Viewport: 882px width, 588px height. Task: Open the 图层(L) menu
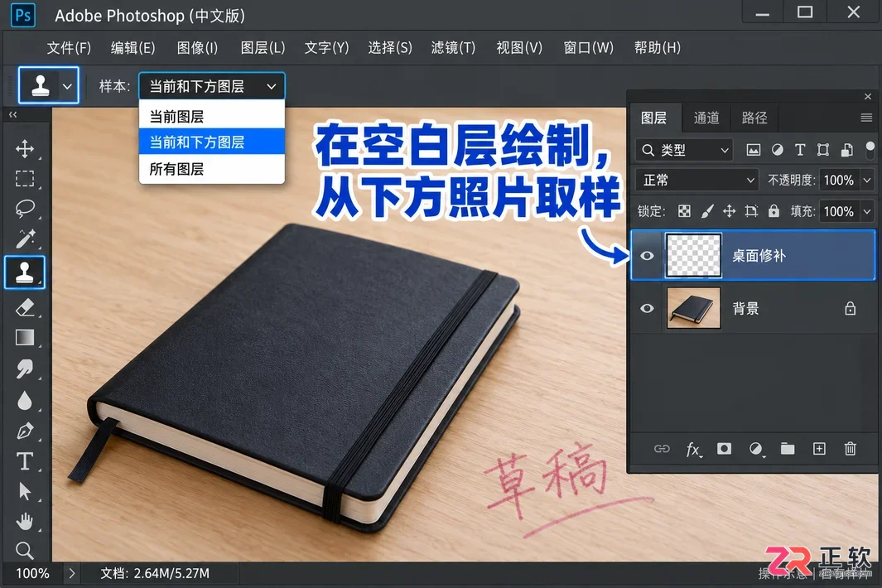(263, 48)
